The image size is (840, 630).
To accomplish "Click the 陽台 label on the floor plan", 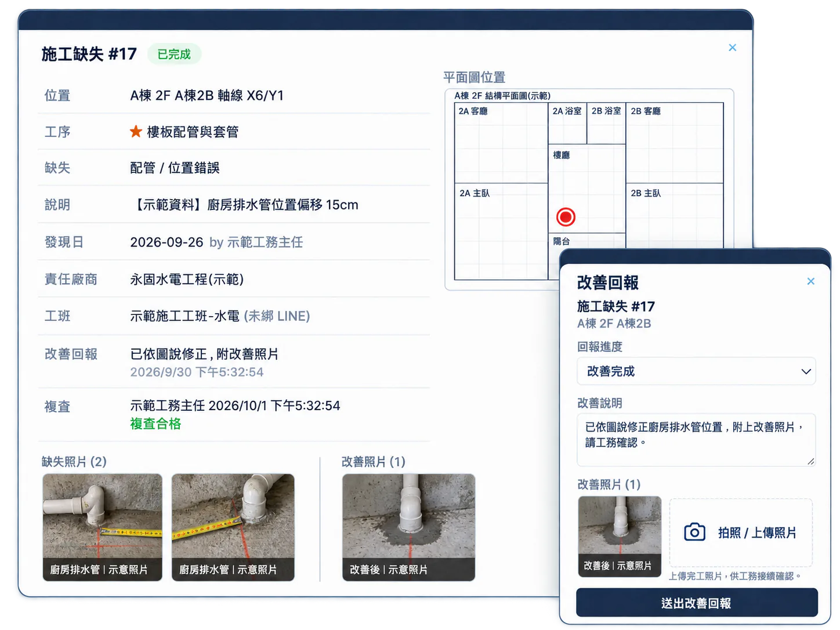I will [562, 241].
